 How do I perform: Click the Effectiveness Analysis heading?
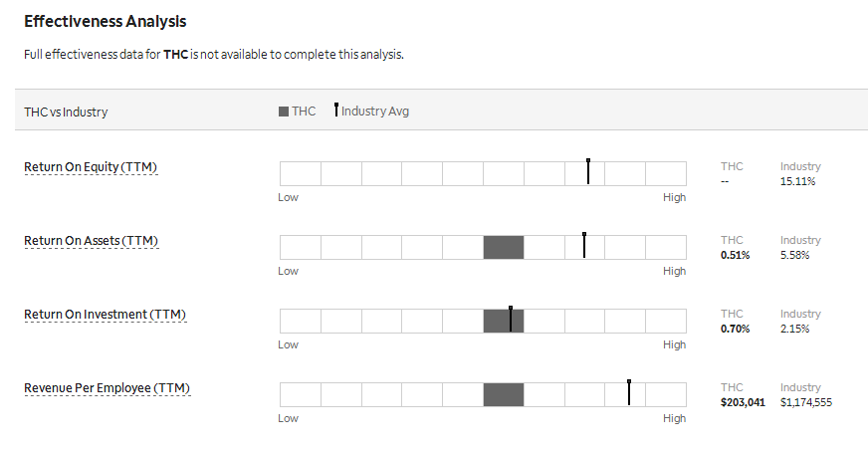coord(106,21)
